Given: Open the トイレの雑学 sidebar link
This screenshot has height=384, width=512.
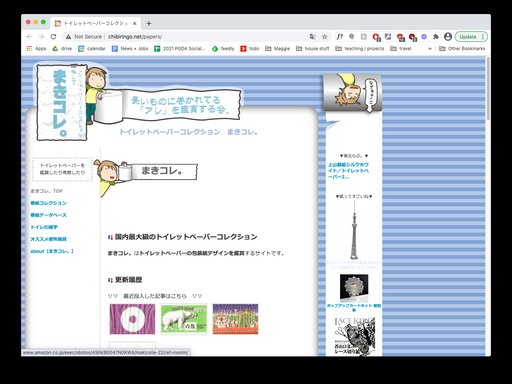Looking at the screenshot, I should pyautogui.click(x=44, y=227).
